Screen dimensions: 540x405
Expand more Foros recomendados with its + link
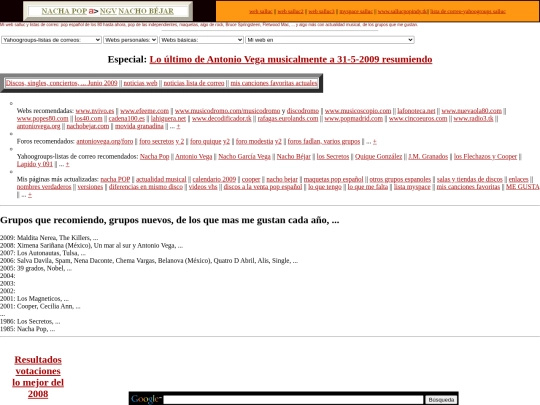375,142
